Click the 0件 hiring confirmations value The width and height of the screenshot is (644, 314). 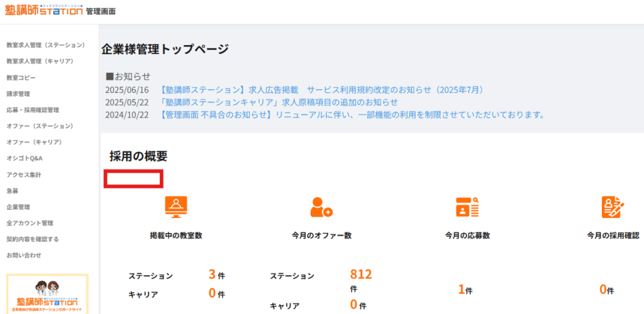tap(607, 290)
